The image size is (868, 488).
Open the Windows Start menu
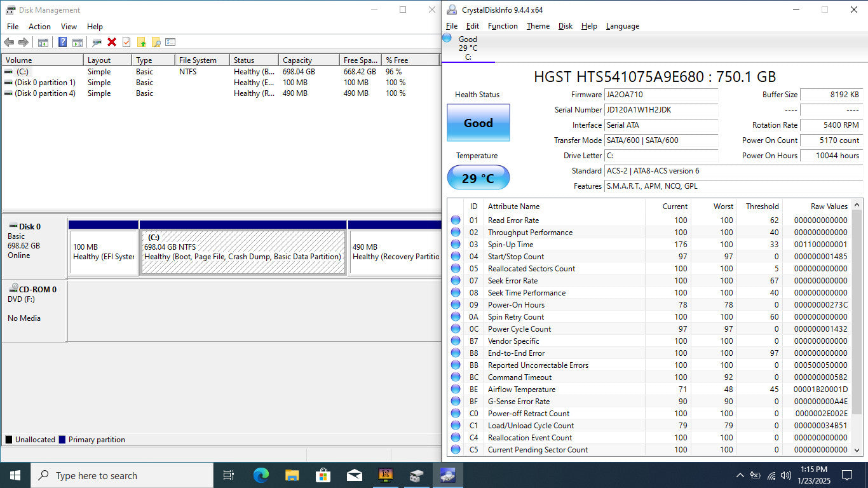coord(15,475)
